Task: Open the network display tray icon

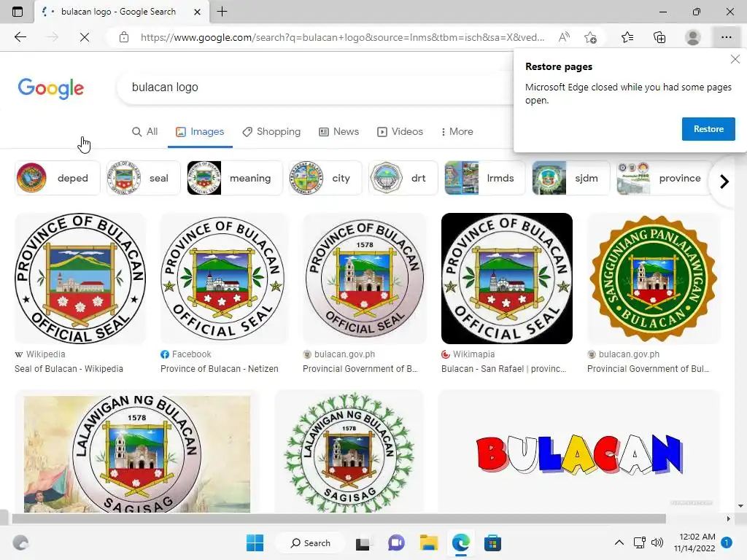Action: coord(639,542)
